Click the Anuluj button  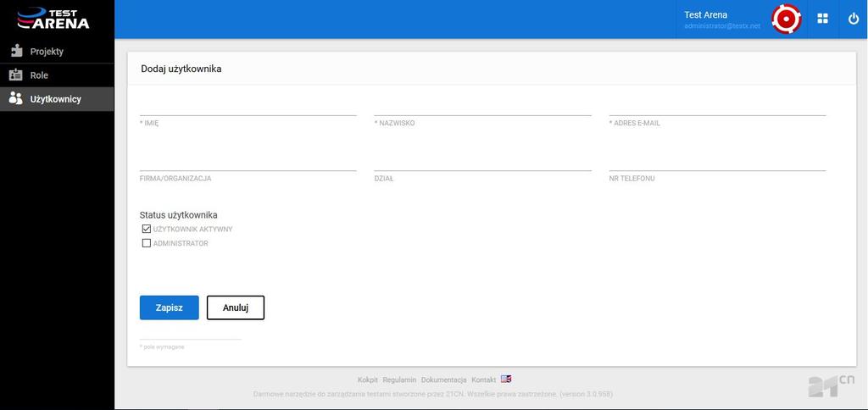pyautogui.click(x=236, y=307)
